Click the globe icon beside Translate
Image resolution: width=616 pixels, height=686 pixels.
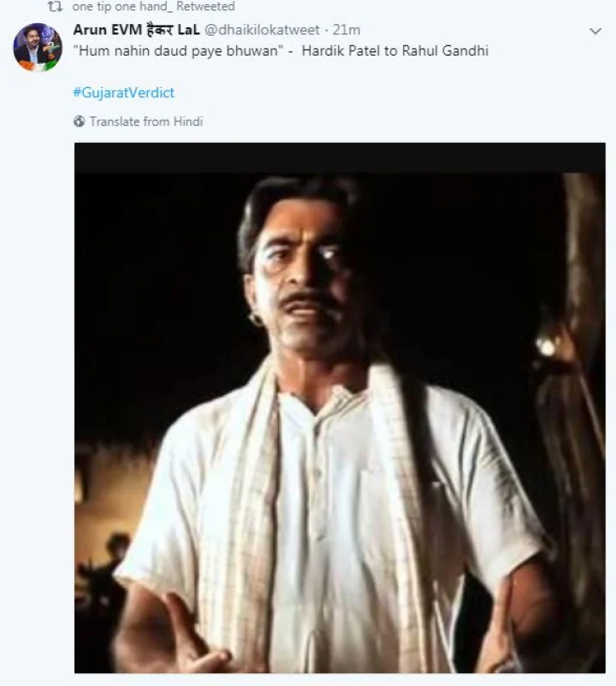(80, 121)
